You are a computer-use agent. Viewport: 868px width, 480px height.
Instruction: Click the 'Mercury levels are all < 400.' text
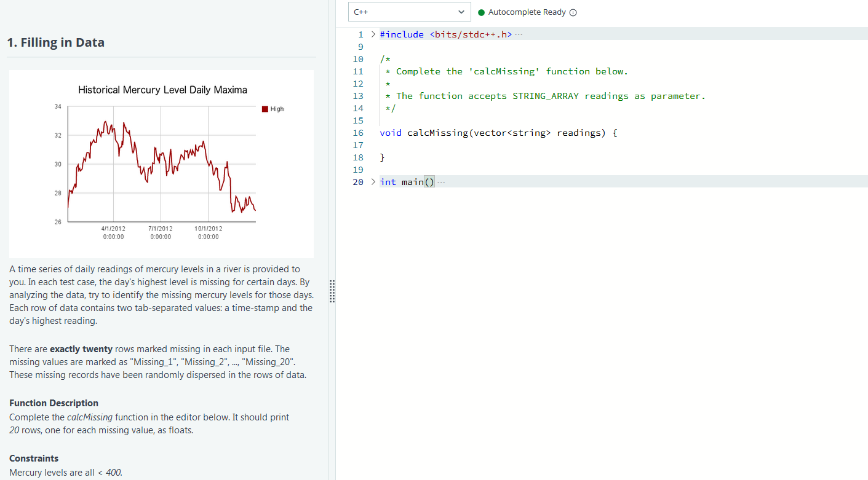click(66, 473)
